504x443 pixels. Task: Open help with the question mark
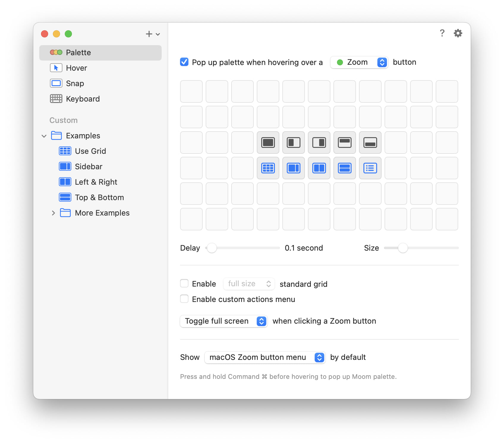(x=442, y=33)
